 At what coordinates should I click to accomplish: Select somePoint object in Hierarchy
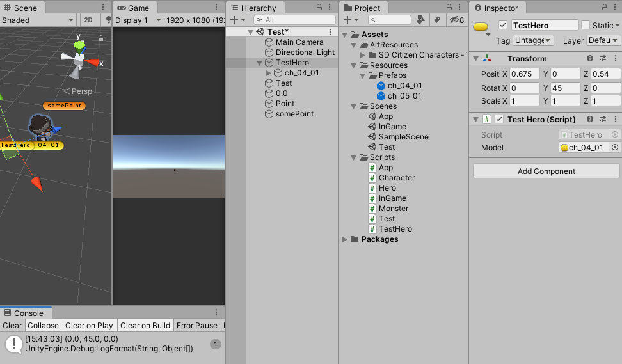click(x=294, y=114)
